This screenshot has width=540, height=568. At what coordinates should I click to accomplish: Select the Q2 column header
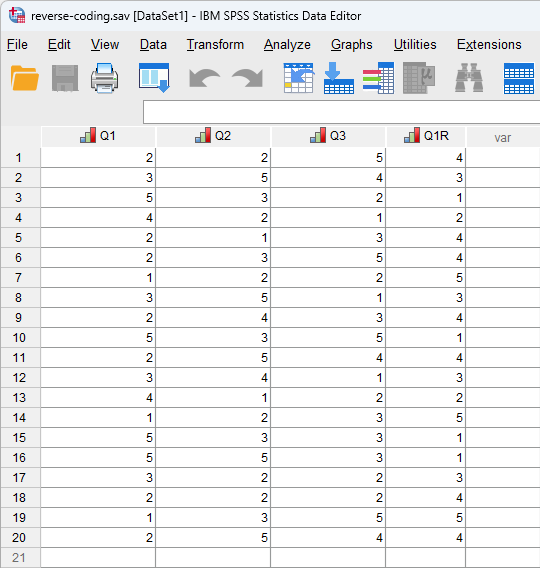click(213, 136)
